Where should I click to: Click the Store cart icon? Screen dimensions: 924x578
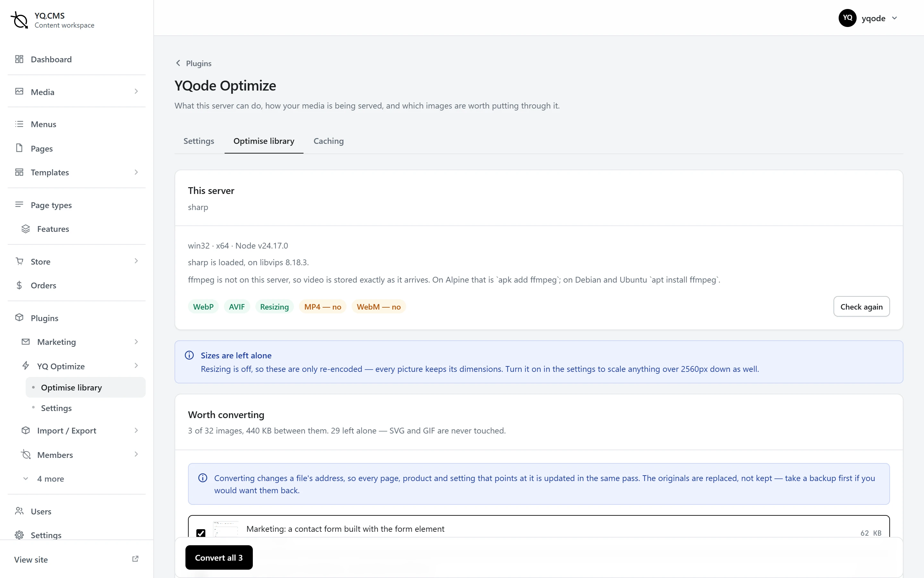point(19,261)
